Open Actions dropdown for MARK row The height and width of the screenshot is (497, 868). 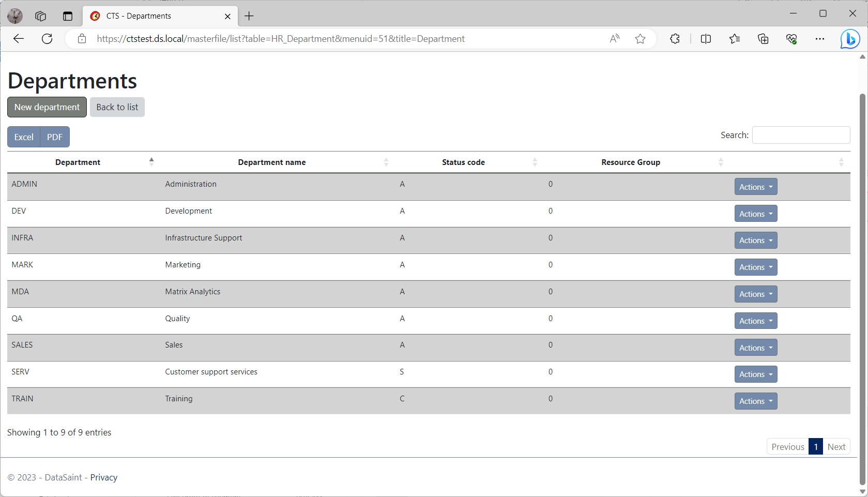(756, 267)
